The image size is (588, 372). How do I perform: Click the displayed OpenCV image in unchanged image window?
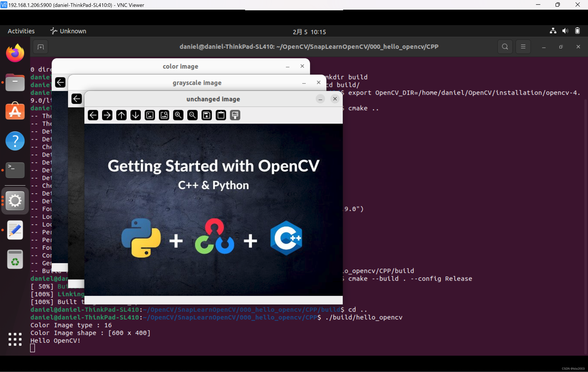pos(213,210)
